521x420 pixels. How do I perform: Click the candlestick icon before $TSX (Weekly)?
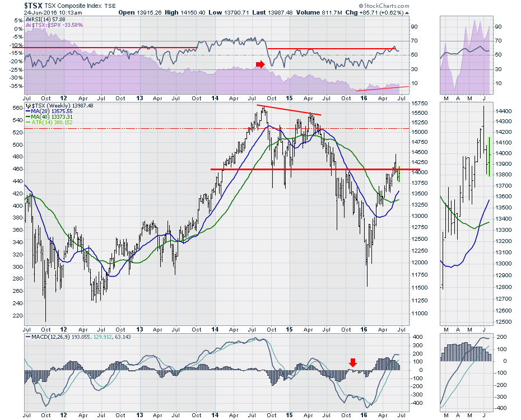(x=29, y=106)
